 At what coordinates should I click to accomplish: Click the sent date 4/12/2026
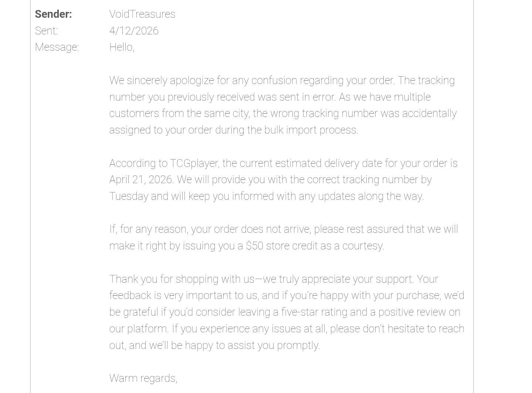tap(134, 31)
